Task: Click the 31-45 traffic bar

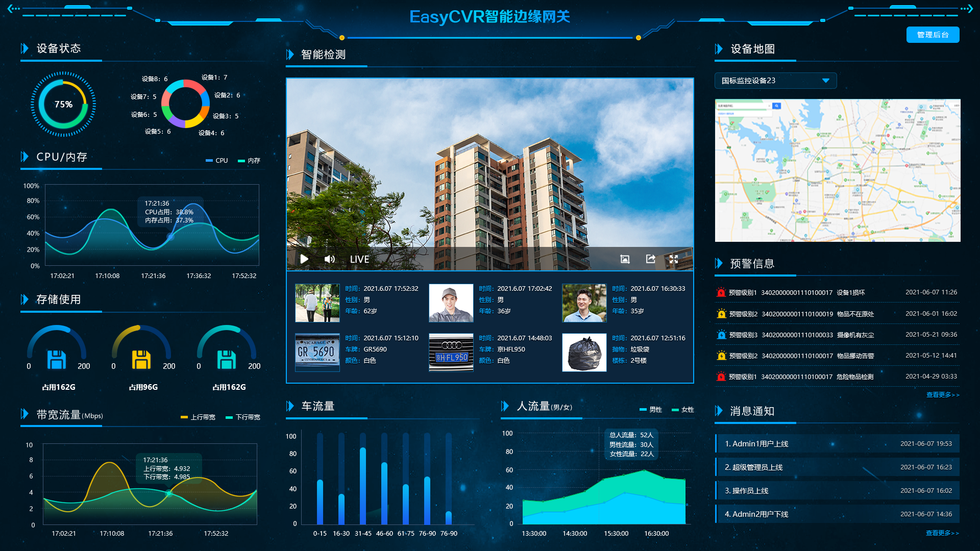Action: (363, 486)
